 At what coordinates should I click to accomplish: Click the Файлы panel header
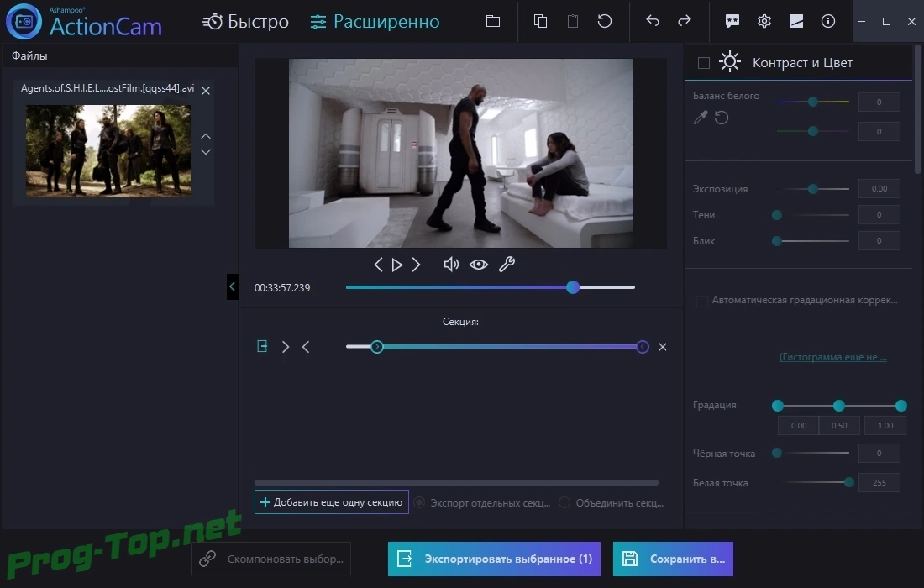[119, 56]
